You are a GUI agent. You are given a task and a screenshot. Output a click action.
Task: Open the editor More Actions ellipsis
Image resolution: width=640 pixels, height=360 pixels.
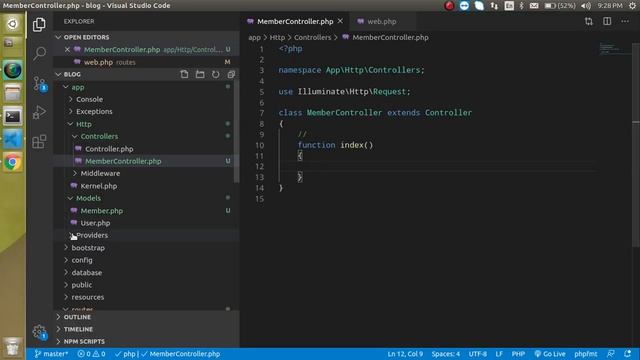pos(625,21)
